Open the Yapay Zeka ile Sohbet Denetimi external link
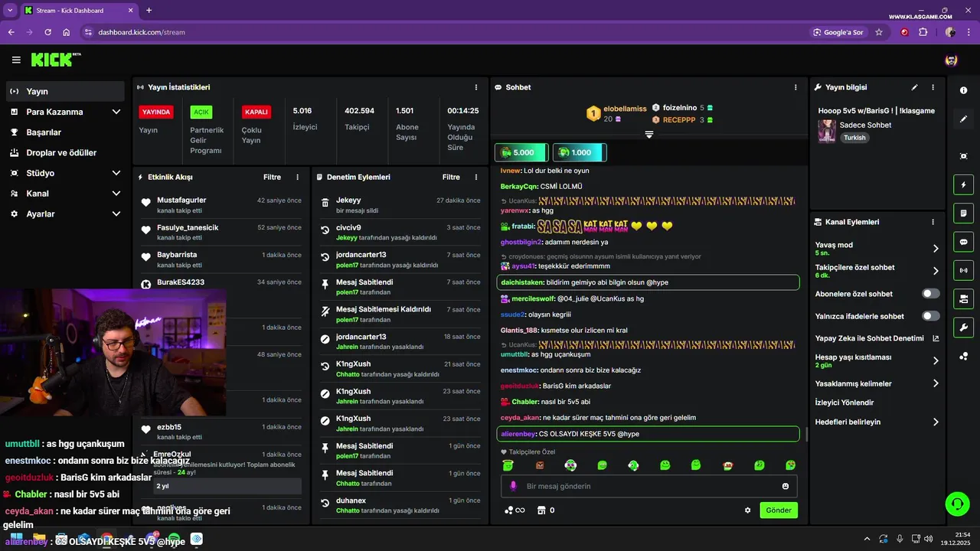The width and height of the screenshot is (980, 551). point(936,338)
